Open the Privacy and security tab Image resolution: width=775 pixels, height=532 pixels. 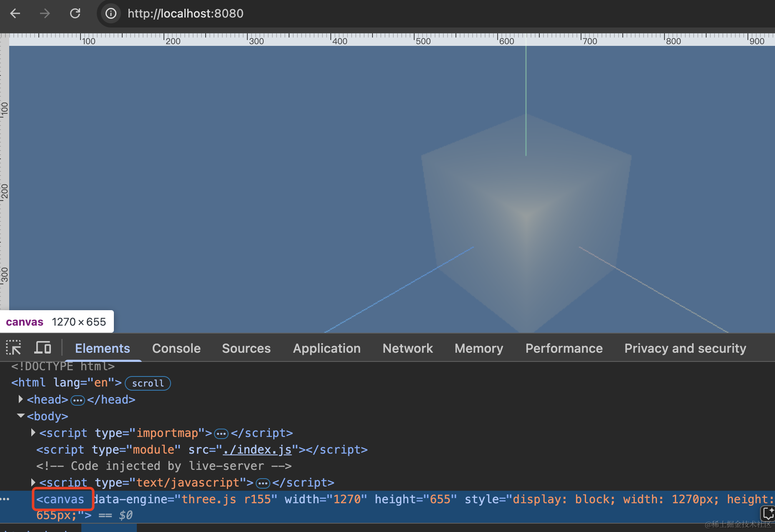[x=685, y=348]
